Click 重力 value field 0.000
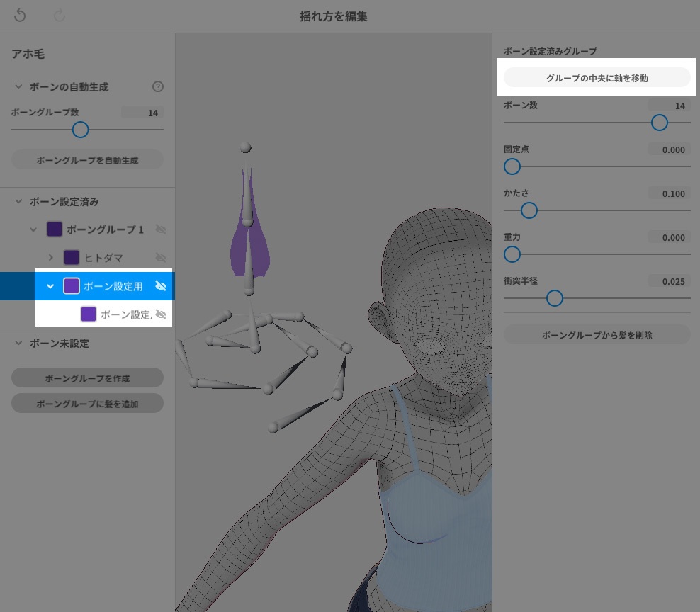The image size is (700, 612). (670, 237)
